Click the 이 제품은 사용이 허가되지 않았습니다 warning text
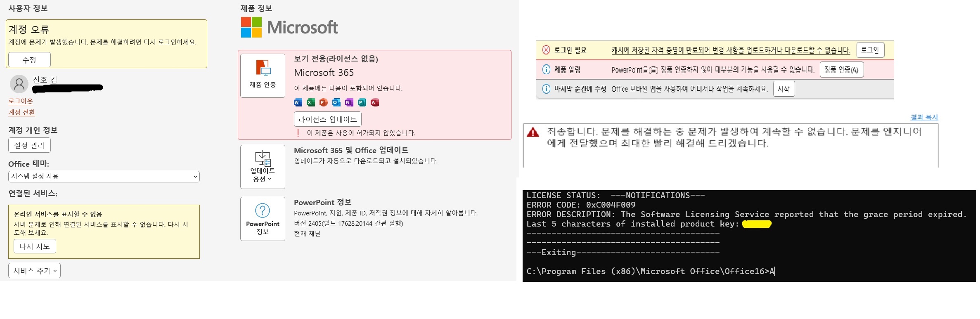Viewport: 980px width, 319px height. 361,133
